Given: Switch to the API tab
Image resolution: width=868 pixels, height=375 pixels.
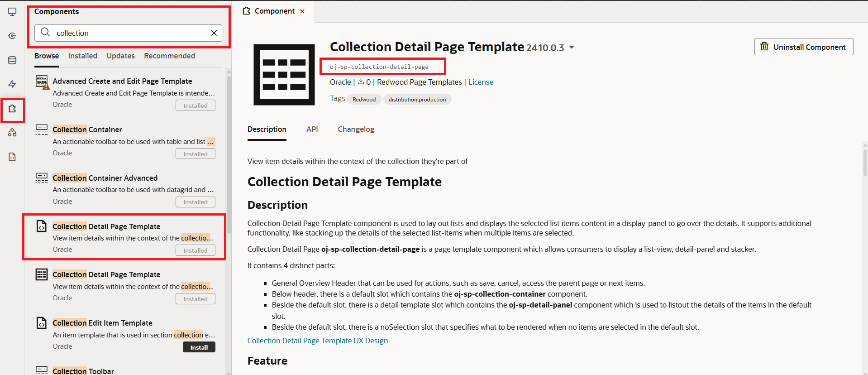Looking at the screenshot, I should (312, 130).
